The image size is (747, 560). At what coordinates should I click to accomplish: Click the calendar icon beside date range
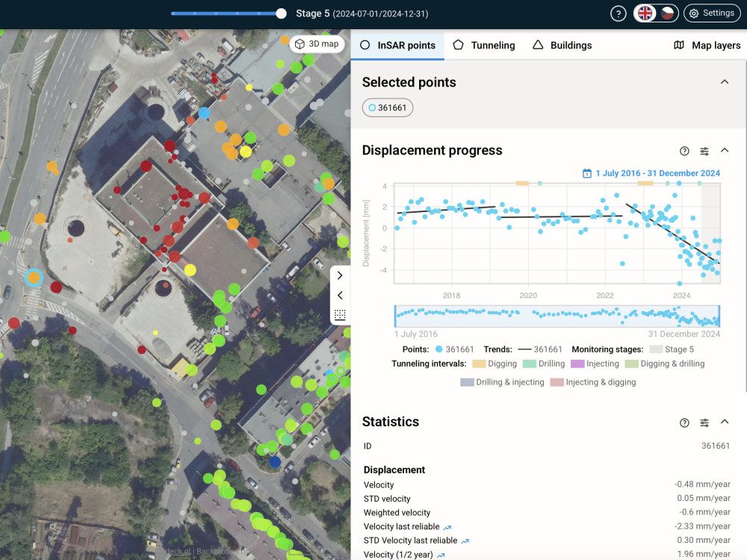pos(587,173)
